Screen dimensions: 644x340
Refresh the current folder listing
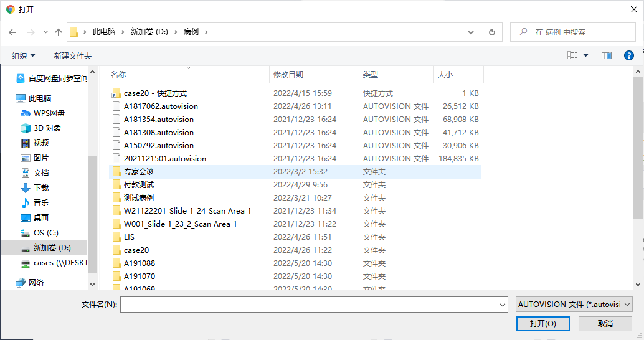(492, 32)
